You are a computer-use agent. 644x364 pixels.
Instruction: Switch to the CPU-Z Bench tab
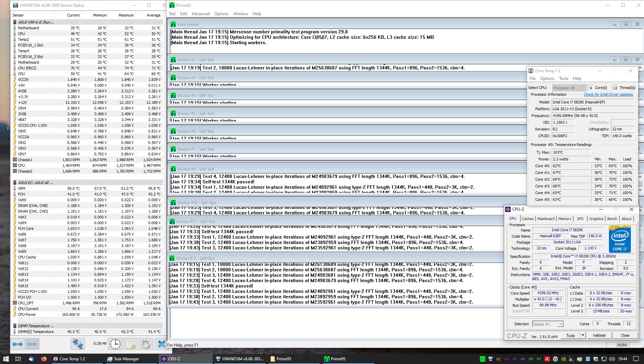click(612, 219)
